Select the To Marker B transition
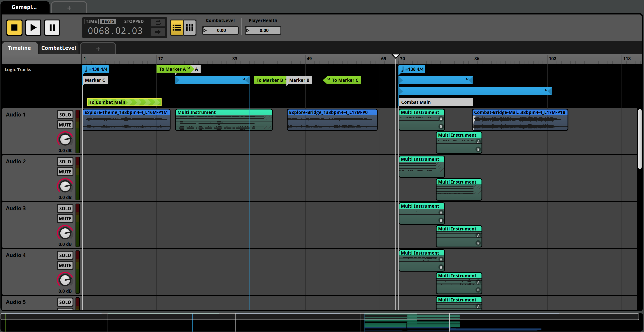The width and height of the screenshot is (644, 332). (270, 80)
